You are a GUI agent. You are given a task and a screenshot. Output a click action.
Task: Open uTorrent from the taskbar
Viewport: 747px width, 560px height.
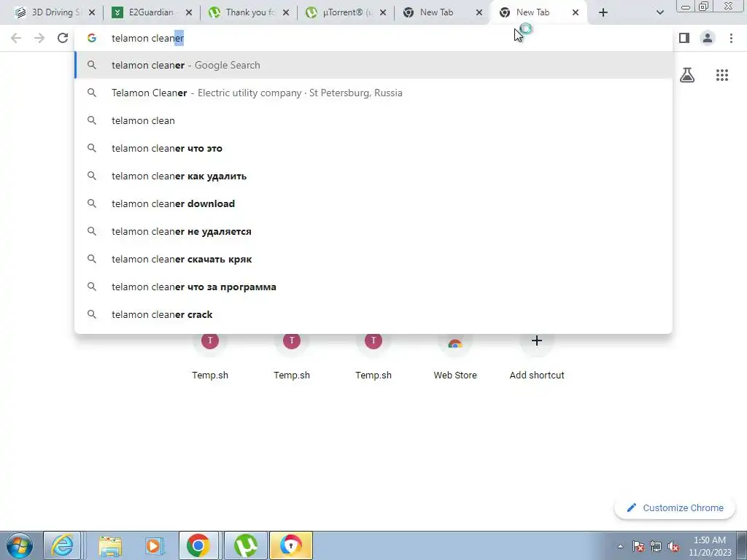(x=245, y=545)
